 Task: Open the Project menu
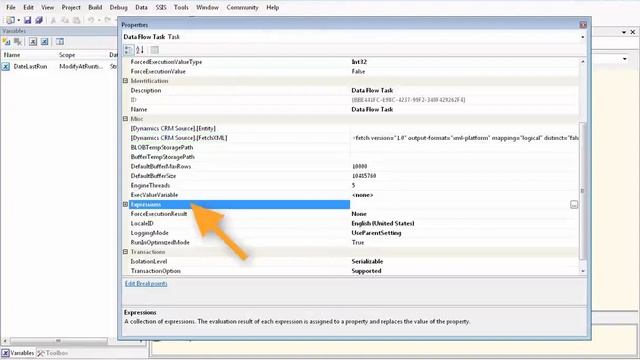[x=71, y=7]
